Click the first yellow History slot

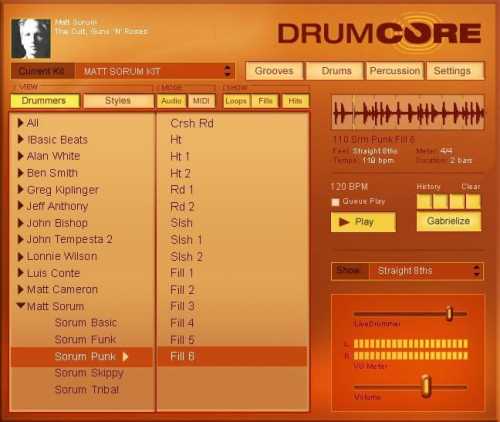(424, 202)
